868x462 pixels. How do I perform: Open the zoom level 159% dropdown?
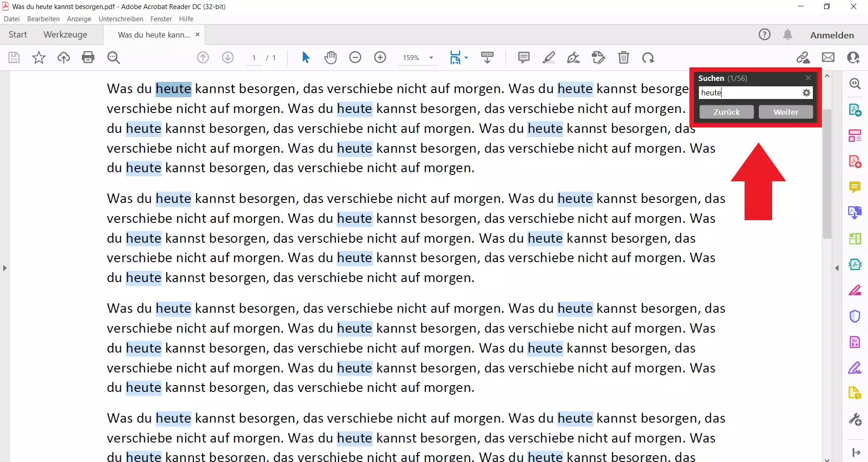pyautogui.click(x=431, y=58)
